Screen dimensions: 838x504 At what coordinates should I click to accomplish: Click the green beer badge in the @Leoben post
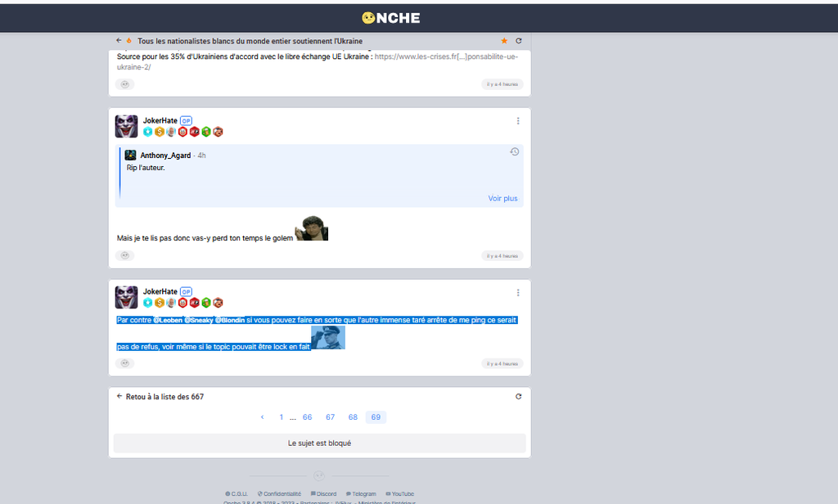[x=206, y=303]
